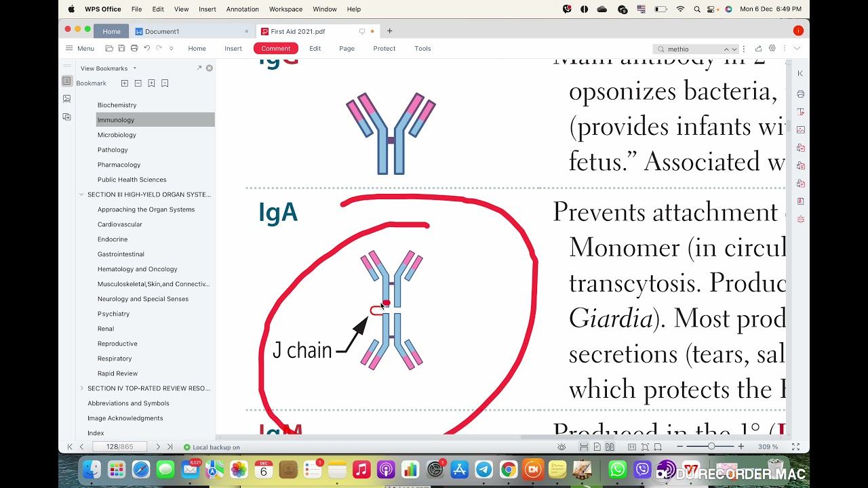This screenshot has height=488, width=868.
Task: Click the Save icon in quick toolbar
Action: pos(121,48)
